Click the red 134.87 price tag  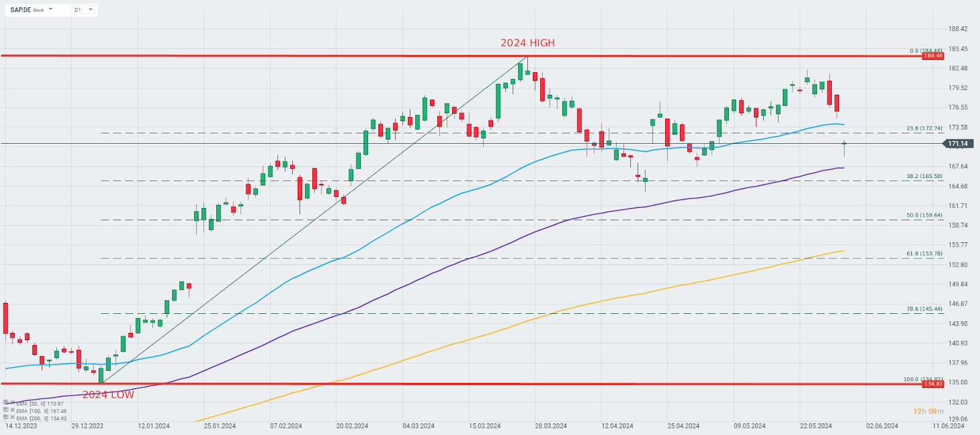point(933,384)
